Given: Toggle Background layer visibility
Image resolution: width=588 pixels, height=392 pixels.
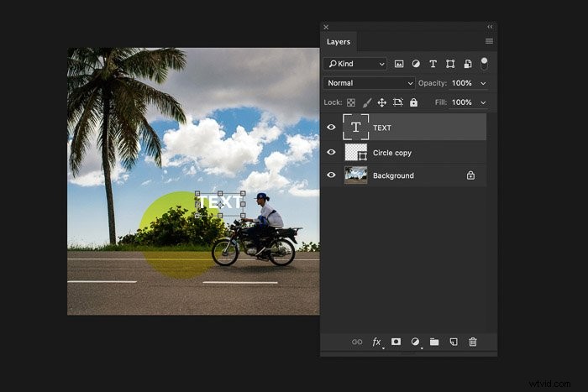Looking at the screenshot, I should (331, 175).
